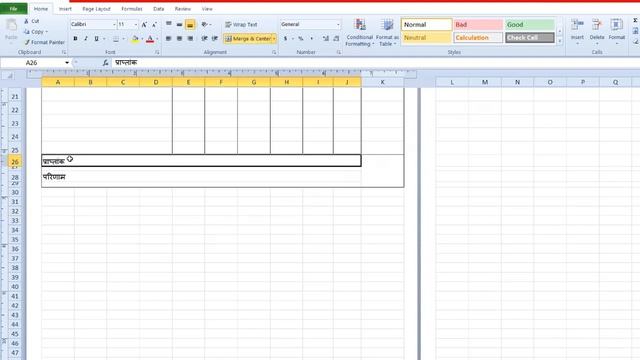
Task: Select Middle Align
Action: [x=179, y=24]
